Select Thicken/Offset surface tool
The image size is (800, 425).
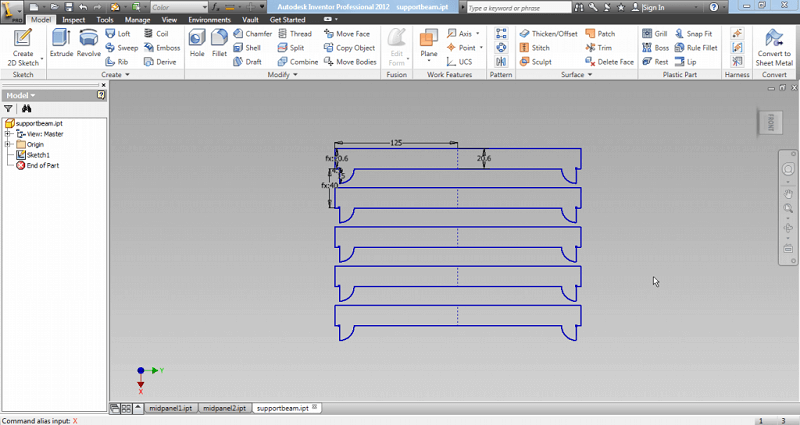pos(548,34)
